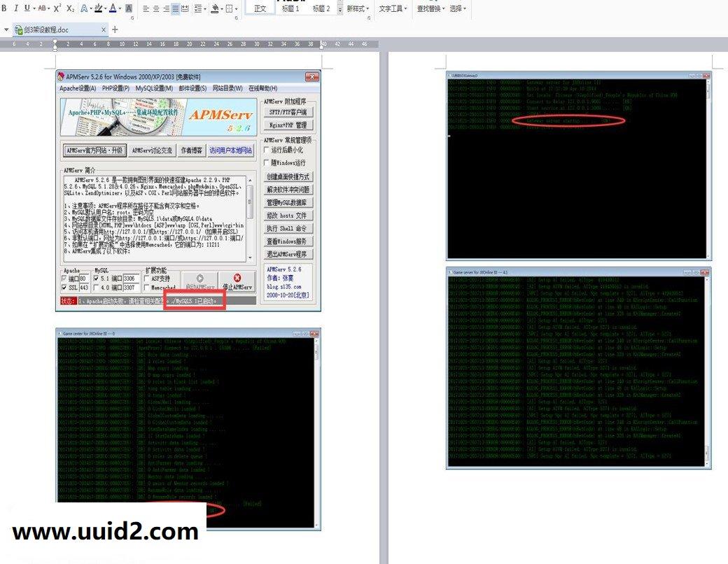Viewport: 728px width, 564px height.
Task: Click the 停止APMServ button
Action: click(237, 282)
